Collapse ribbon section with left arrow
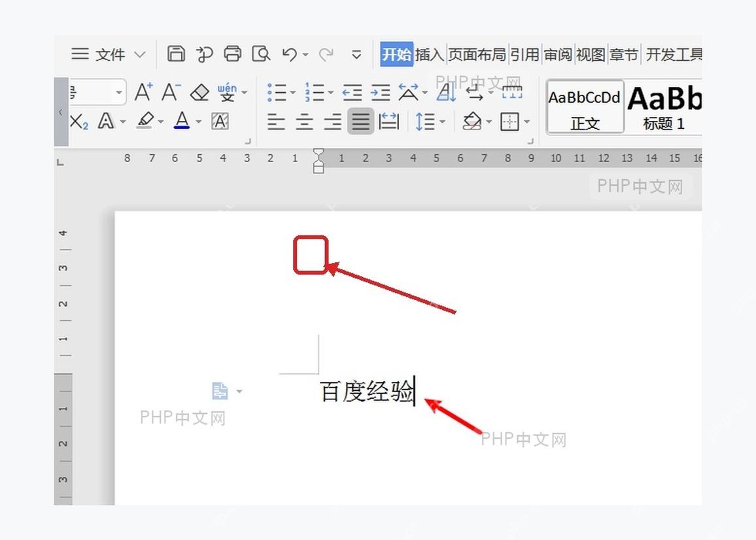The height and width of the screenshot is (540, 756). (61, 112)
